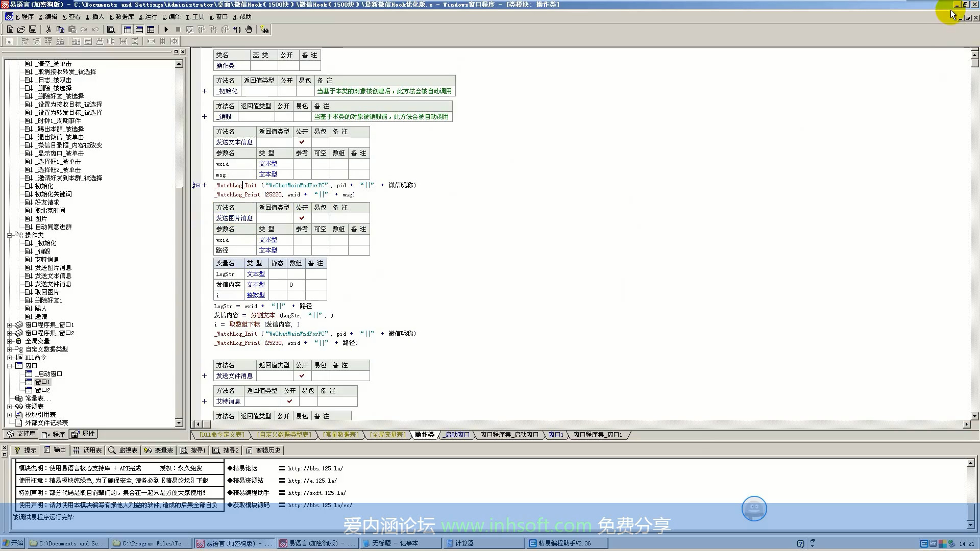Image resolution: width=980 pixels, height=551 pixels.
Task: Click the Copy toolbar icon
Action: 60,30
